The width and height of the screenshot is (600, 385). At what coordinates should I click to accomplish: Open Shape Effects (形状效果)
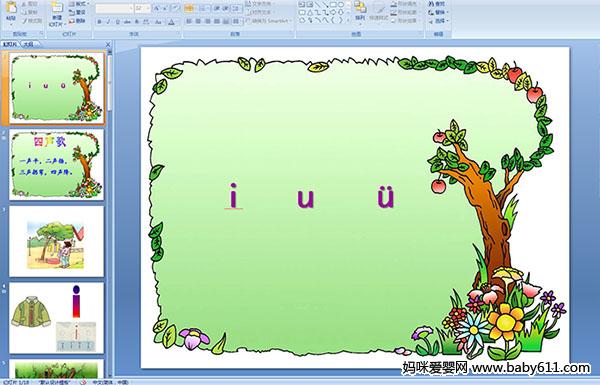(x=405, y=21)
